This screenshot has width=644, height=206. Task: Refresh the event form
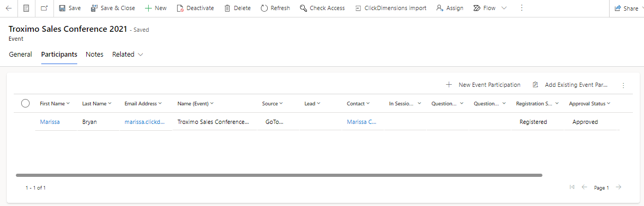point(275,8)
